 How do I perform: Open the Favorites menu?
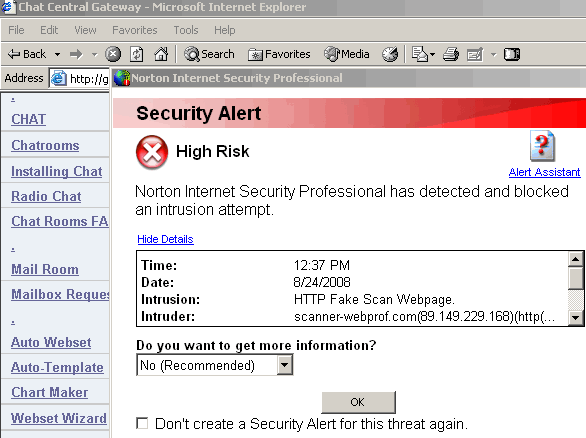(x=135, y=30)
